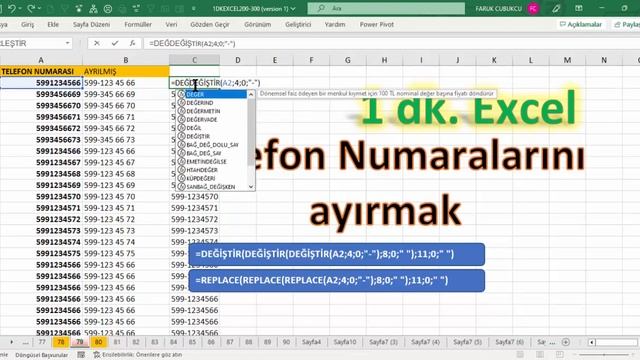Expand the Name Box dropdown arrow
640x360 pixels.
(x=67, y=43)
